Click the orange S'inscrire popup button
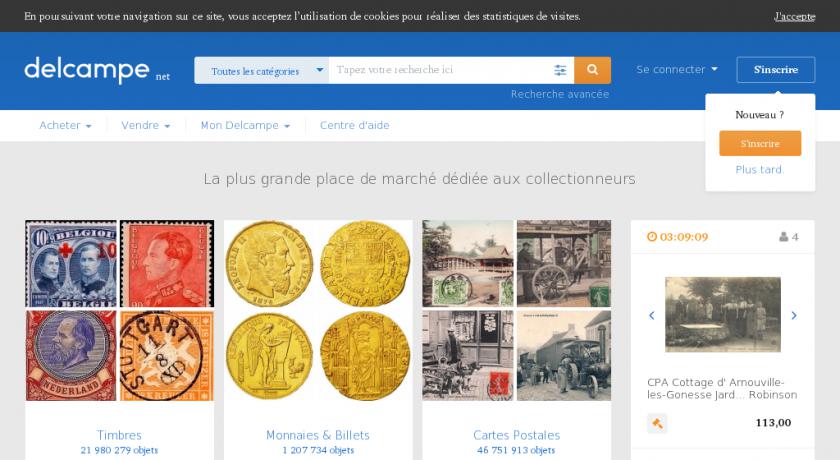The image size is (840, 460). [760, 144]
